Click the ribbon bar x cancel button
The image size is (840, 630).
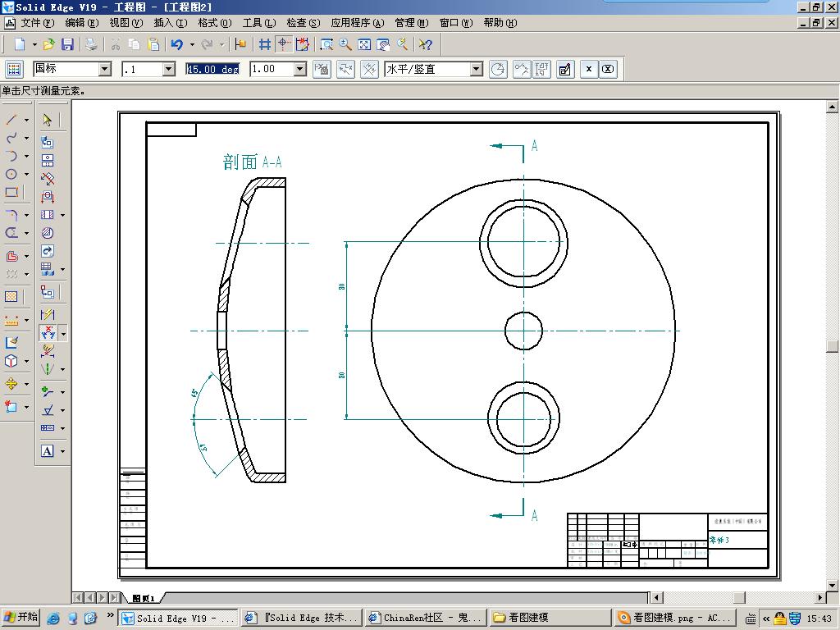[589, 69]
